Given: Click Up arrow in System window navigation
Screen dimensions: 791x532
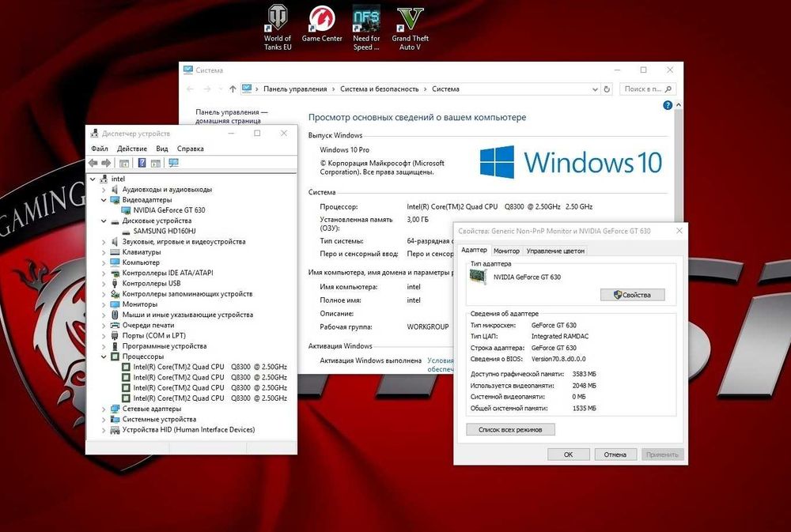Looking at the screenshot, I should [233, 89].
